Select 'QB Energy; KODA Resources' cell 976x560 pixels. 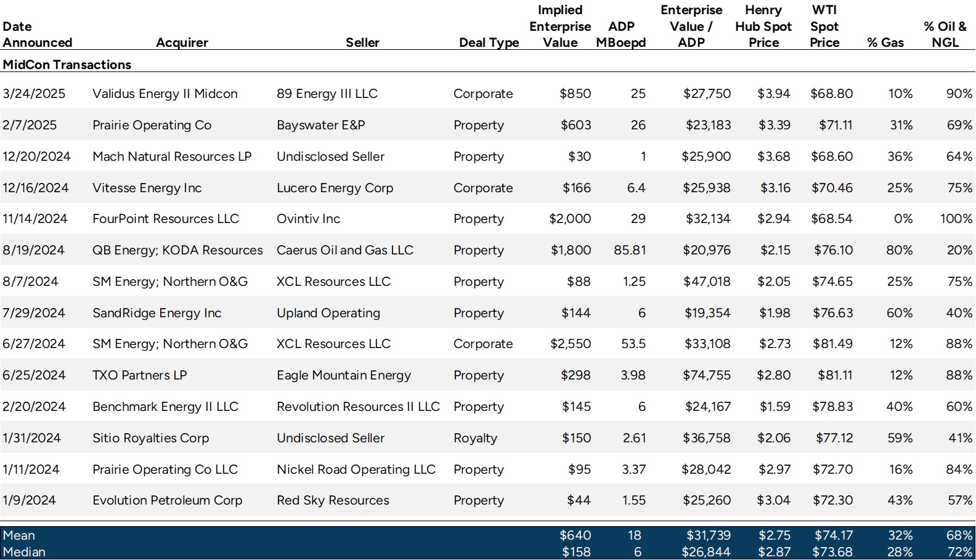click(x=177, y=250)
